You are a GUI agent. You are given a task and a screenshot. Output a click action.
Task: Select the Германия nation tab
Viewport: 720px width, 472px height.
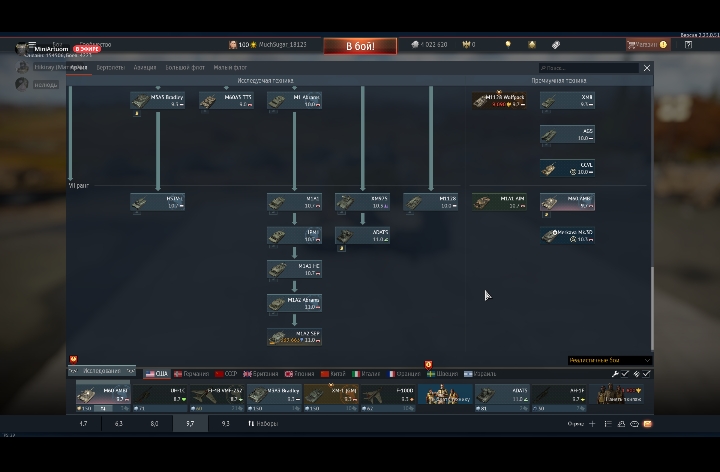pos(191,374)
